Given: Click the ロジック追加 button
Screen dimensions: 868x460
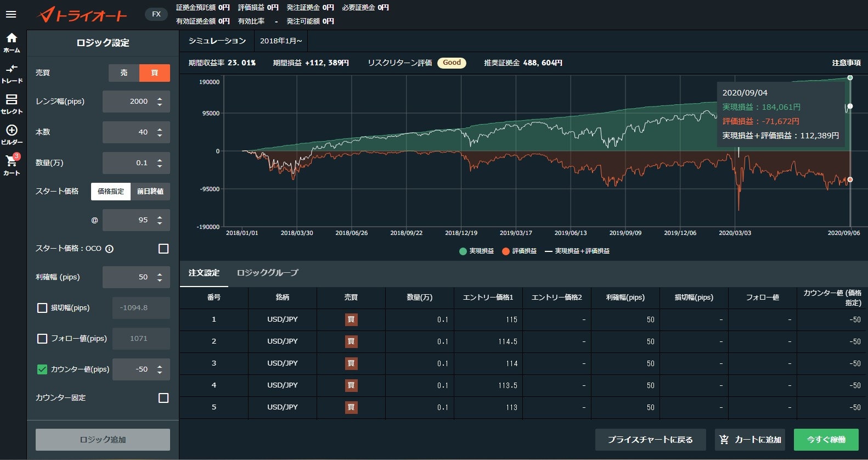Looking at the screenshot, I should (x=103, y=440).
